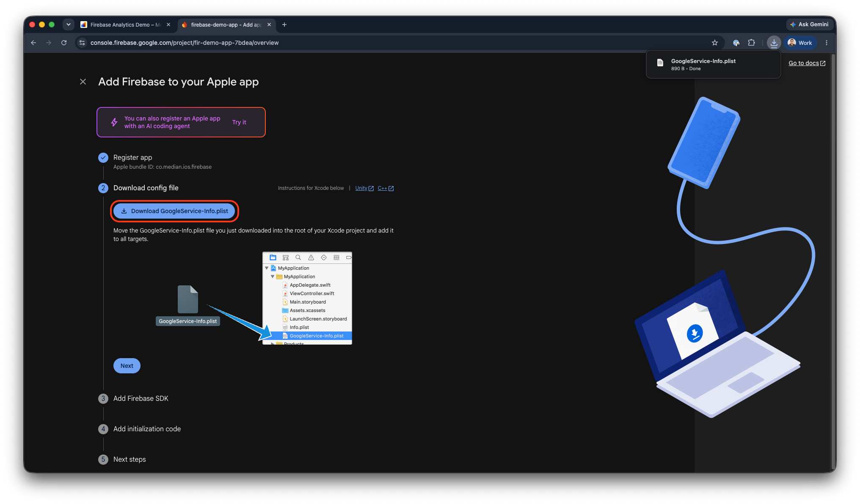Close the Firebase Analytics Demo tab

pyautogui.click(x=168, y=25)
